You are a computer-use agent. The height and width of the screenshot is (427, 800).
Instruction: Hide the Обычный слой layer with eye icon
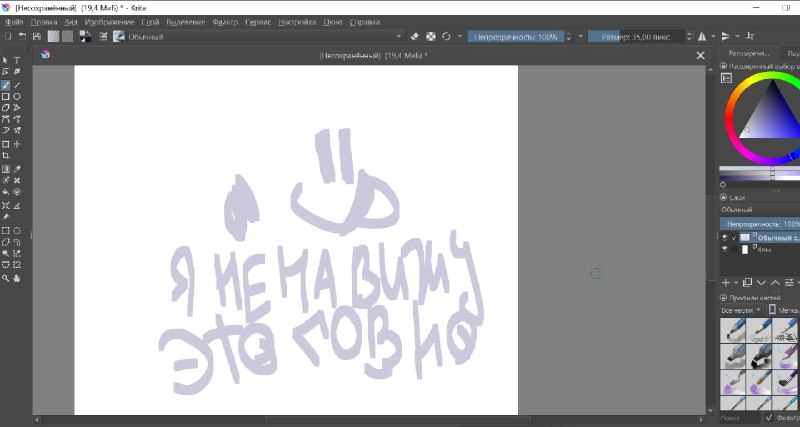pyautogui.click(x=724, y=237)
